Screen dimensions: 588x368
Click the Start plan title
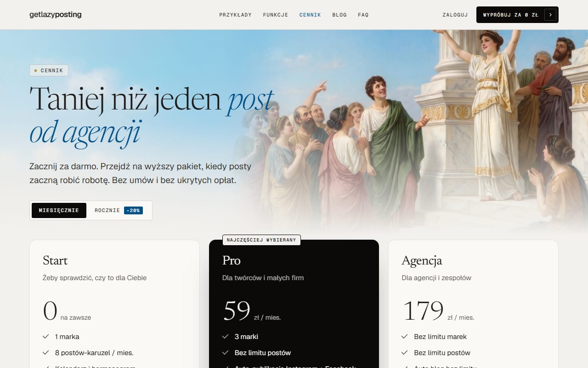pyautogui.click(x=55, y=260)
